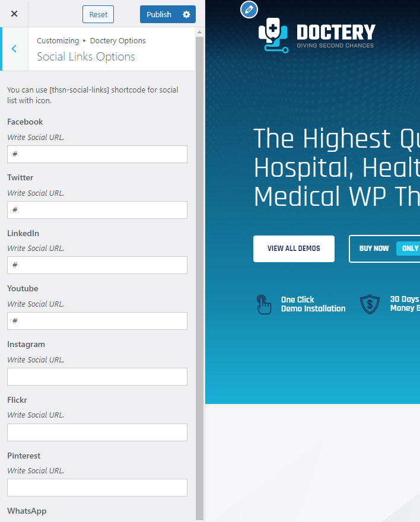The width and height of the screenshot is (420, 522).
Task: Click the Doctery logo in the preview
Action: (317, 36)
